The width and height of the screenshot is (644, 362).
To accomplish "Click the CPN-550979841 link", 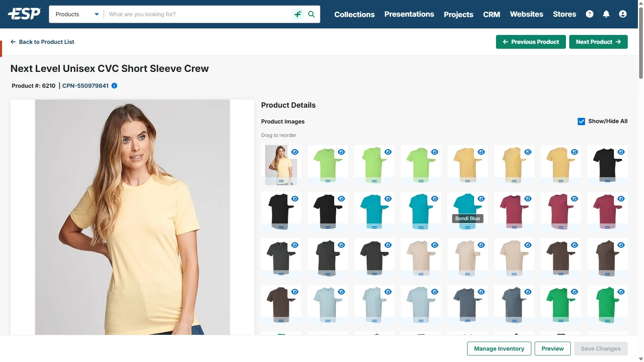I will pos(85,86).
